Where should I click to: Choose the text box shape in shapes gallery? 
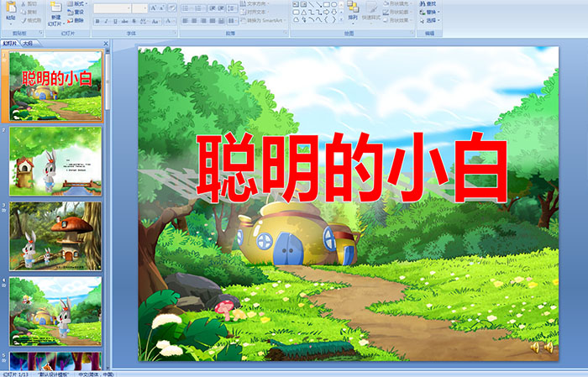(x=296, y=4)
